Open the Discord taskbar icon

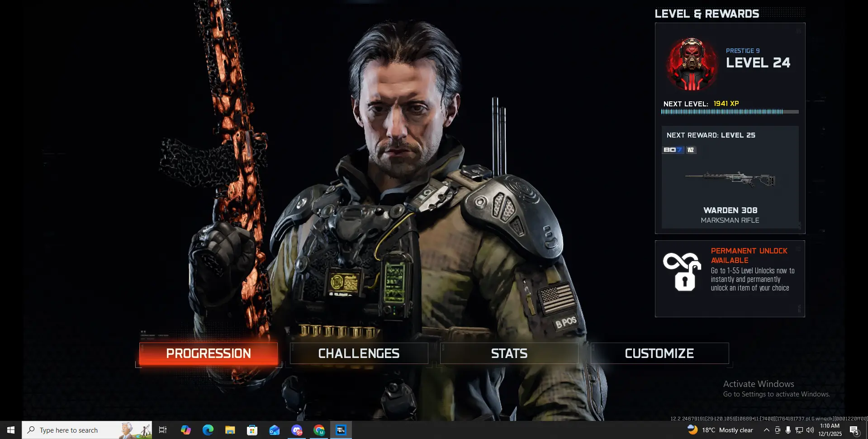point(297,430)
